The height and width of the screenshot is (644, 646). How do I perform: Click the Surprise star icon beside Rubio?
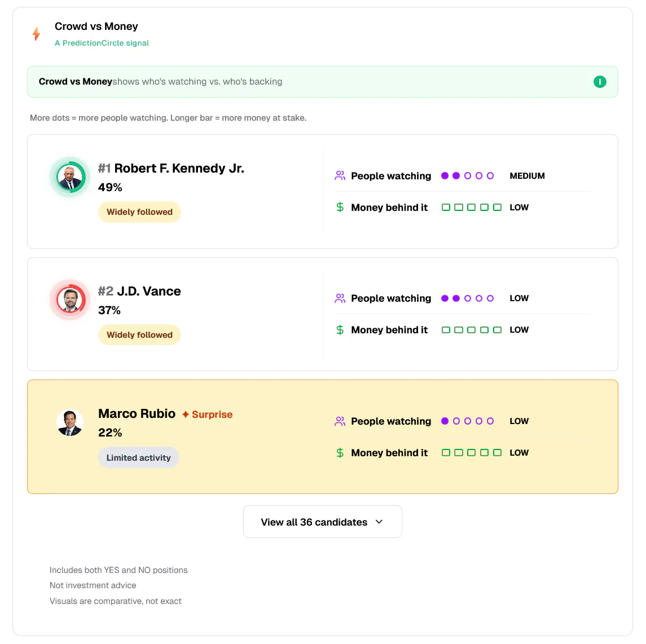point(186,414)
